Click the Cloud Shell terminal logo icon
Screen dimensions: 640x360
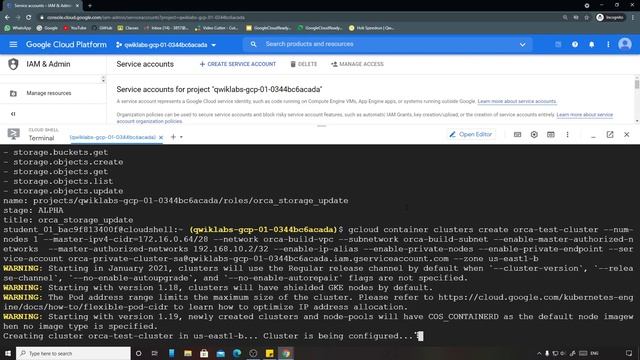click(13, 134)
